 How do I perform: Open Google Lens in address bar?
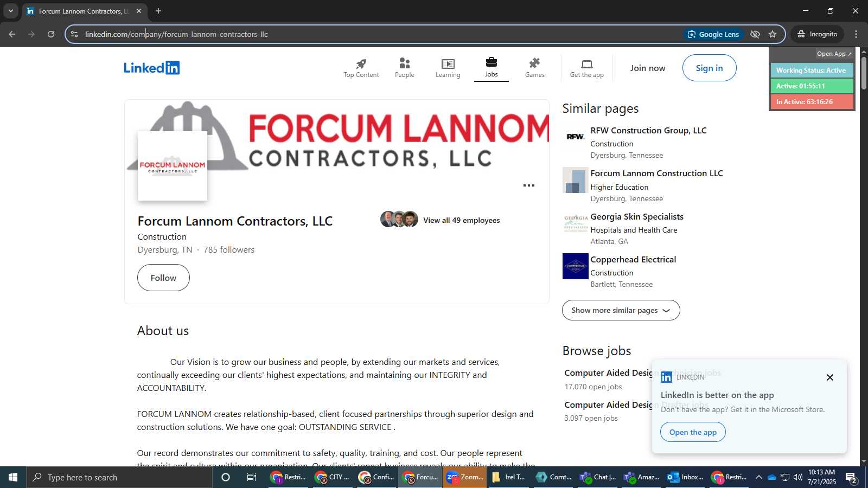(713, 34)
